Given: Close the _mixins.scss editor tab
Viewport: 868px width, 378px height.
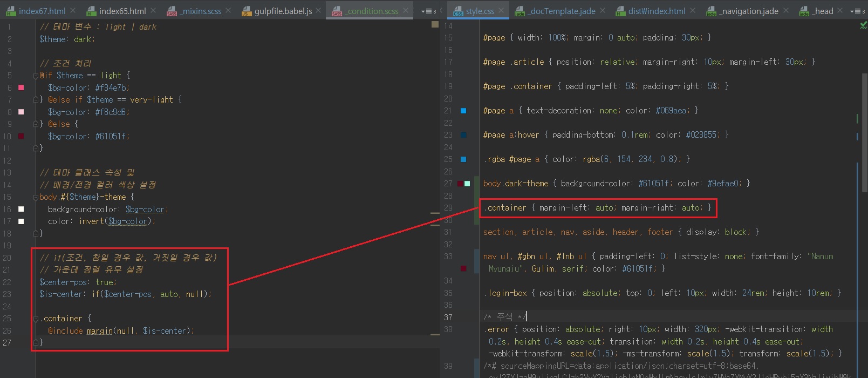Looking at the screenshot, I should pyautogui.click(x=228, y=10).
